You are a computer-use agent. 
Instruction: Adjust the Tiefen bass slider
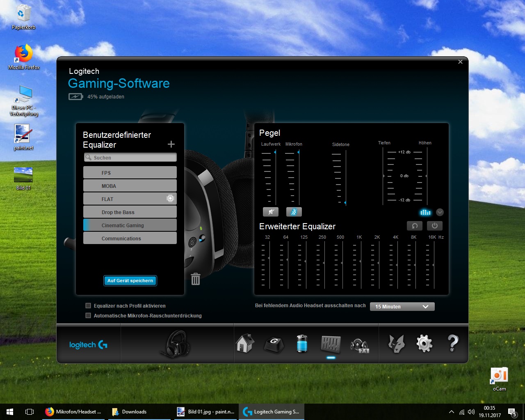click(x=383, y=176)
